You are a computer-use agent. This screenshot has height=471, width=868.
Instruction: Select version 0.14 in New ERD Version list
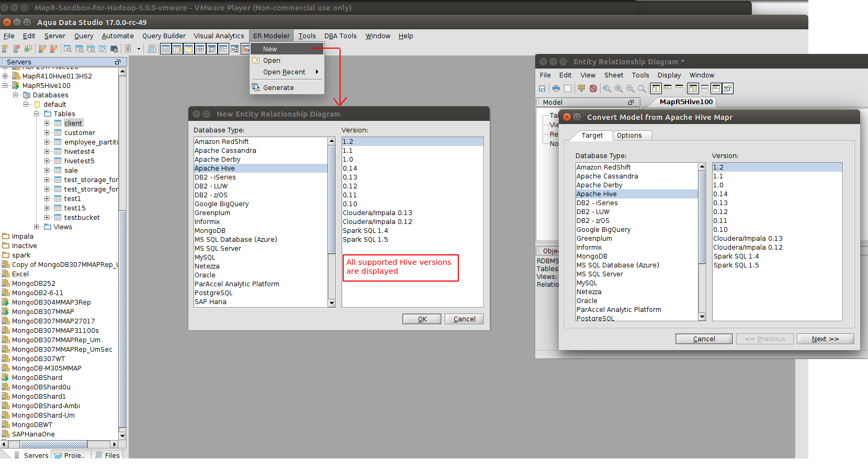pos(412,168)
